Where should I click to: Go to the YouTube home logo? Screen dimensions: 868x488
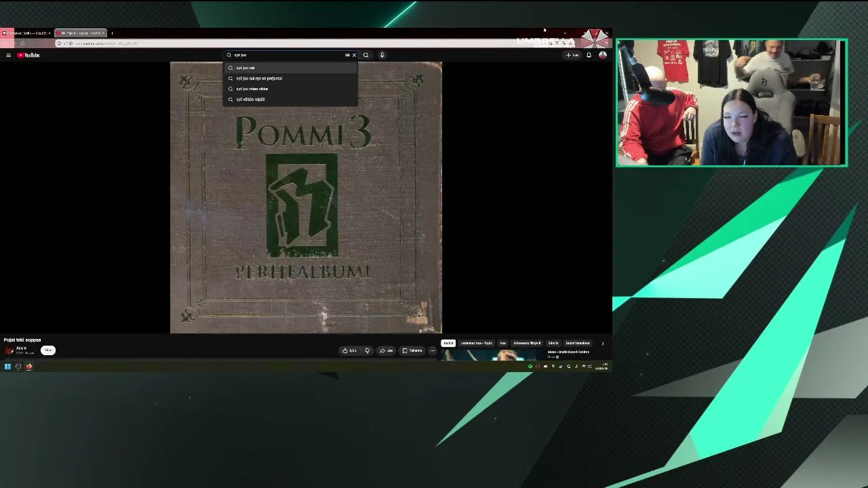click(28, 55)
